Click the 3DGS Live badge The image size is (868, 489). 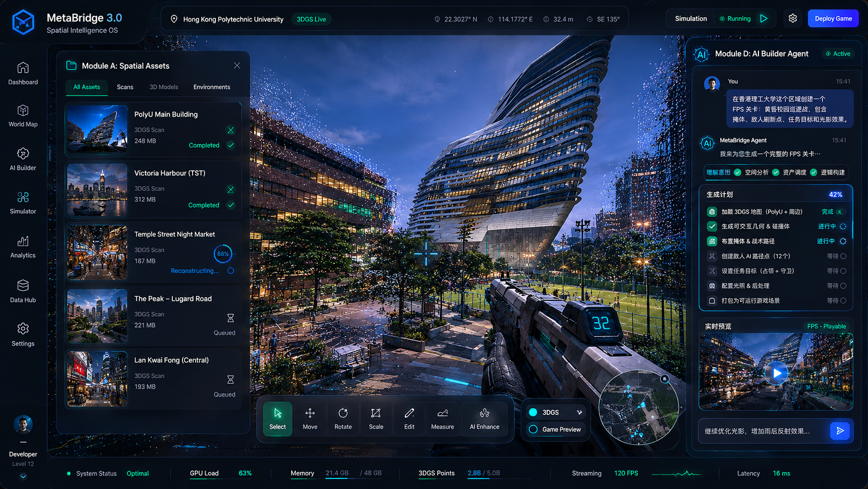tap(311, 19)
